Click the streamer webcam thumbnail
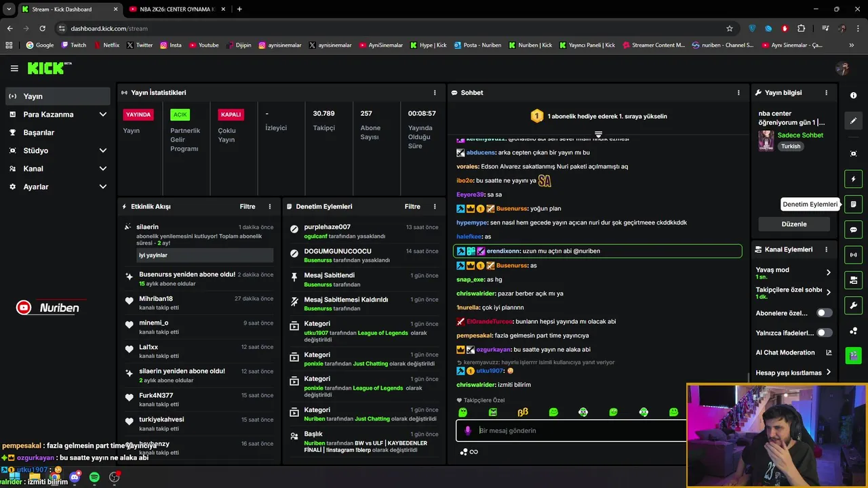The height and width of the screenshot is (488, 868). (776, 436)
